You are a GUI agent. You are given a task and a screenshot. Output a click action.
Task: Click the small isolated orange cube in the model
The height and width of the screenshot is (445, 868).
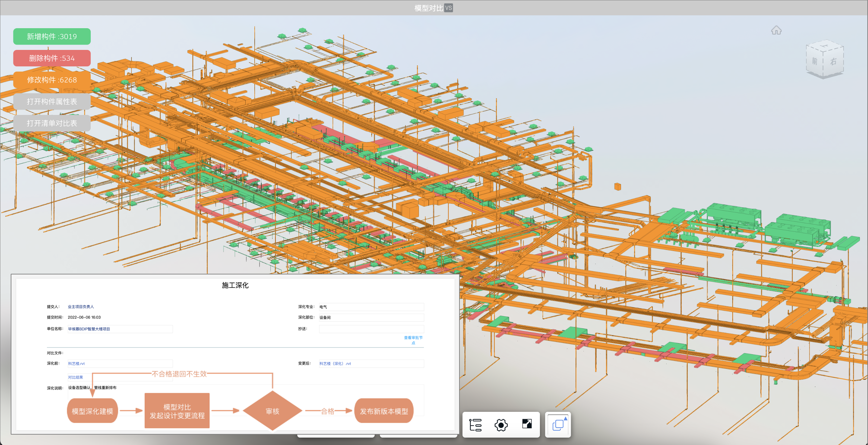coord(617,186)
